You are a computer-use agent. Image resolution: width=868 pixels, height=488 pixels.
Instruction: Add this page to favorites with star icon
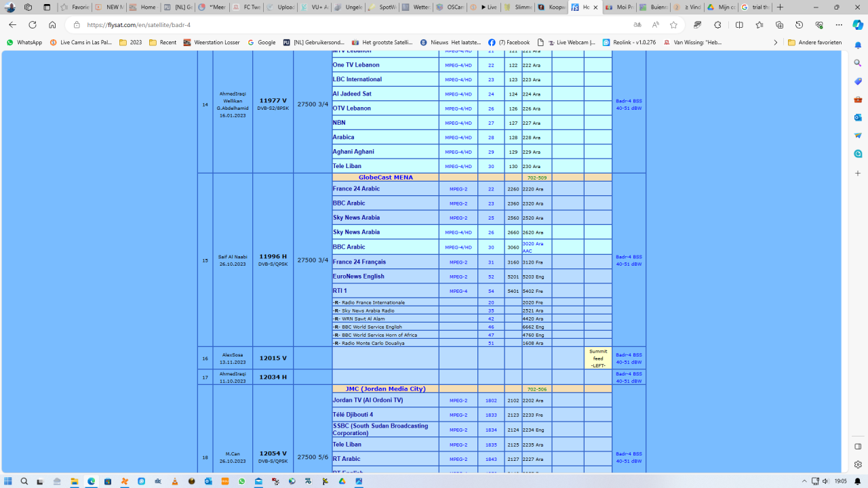tap(673, 24)
